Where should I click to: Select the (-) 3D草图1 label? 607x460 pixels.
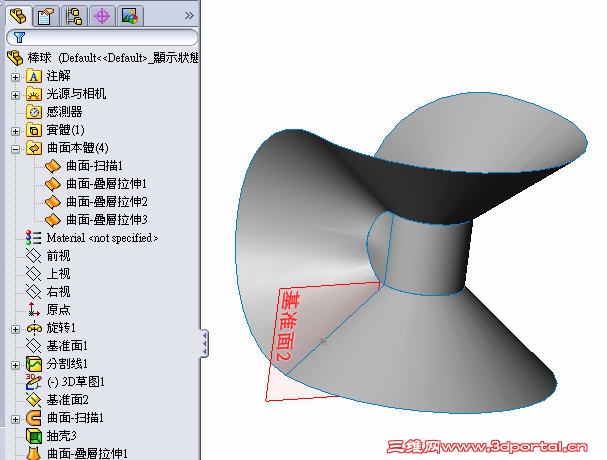(76, 382)
